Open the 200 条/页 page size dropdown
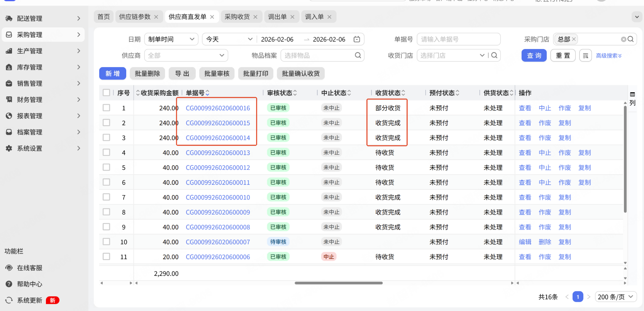The width and height of the screenshot is (644, 311). pos(615,297)
